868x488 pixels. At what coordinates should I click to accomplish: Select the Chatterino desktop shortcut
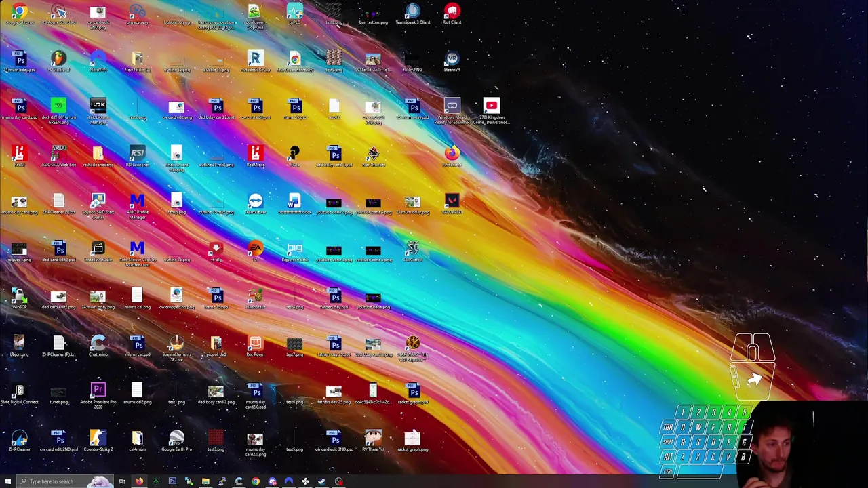click(98, 344)
